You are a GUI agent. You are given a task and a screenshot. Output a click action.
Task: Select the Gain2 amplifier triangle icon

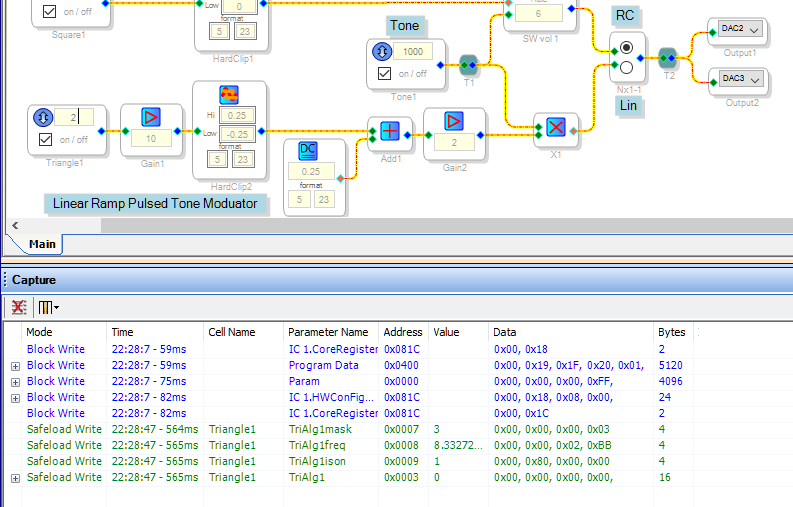(454, 121)
